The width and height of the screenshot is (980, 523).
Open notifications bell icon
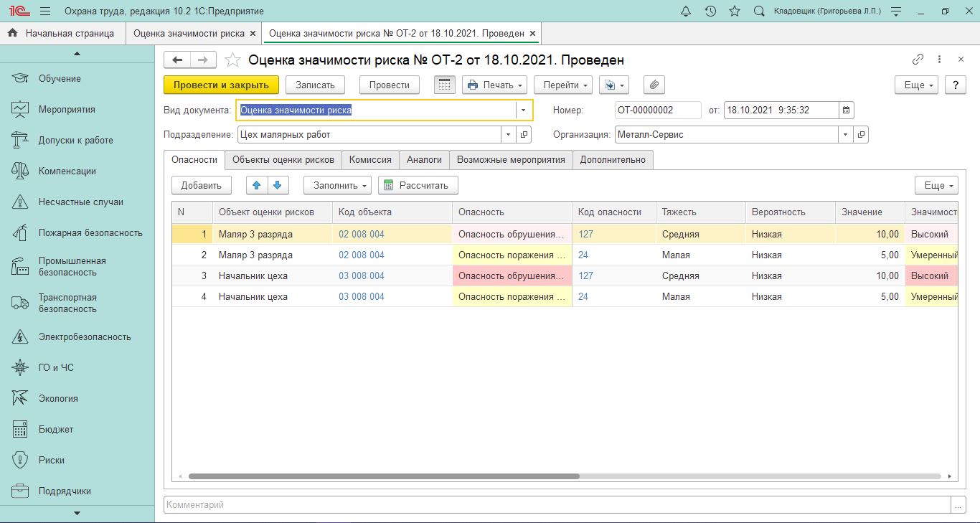[x=686, y=11]
